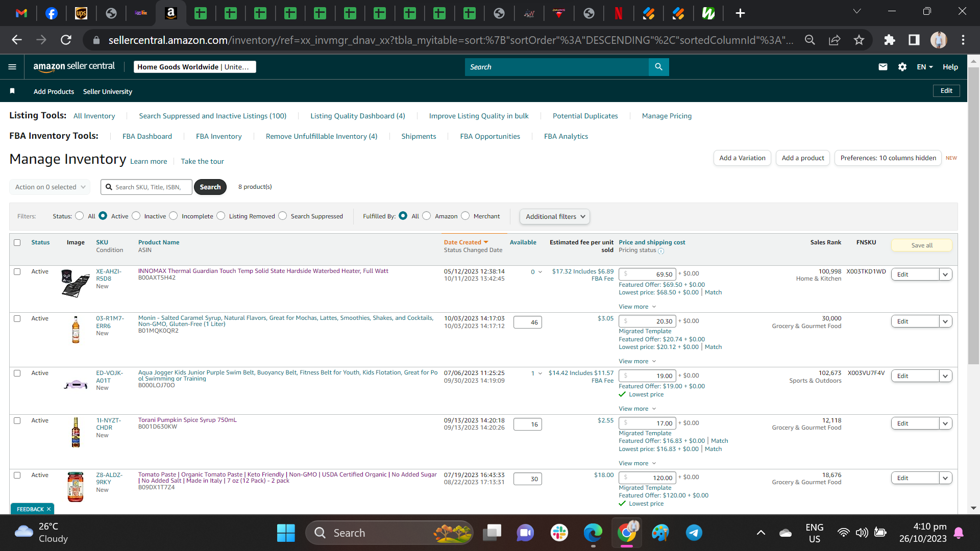Viewport: 980px width, 551px height.
Task: Open the Facebook browser tab
Action: [x=52, y=13]
